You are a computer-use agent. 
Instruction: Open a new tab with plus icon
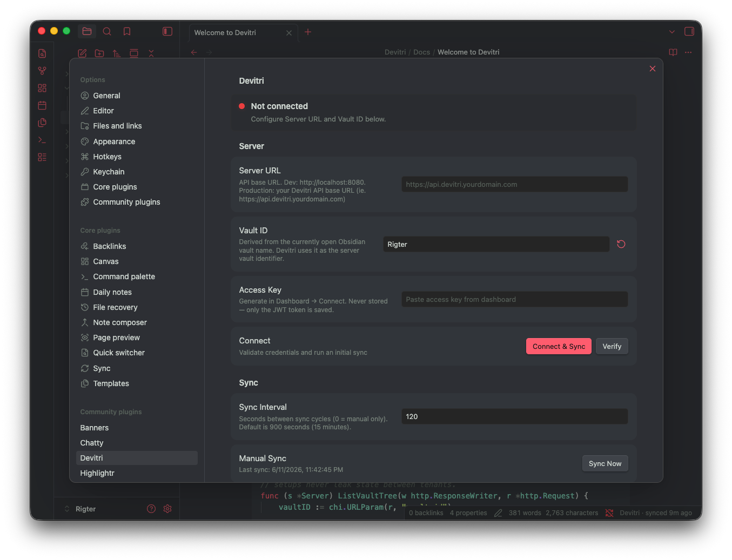[x=308, y=32]
